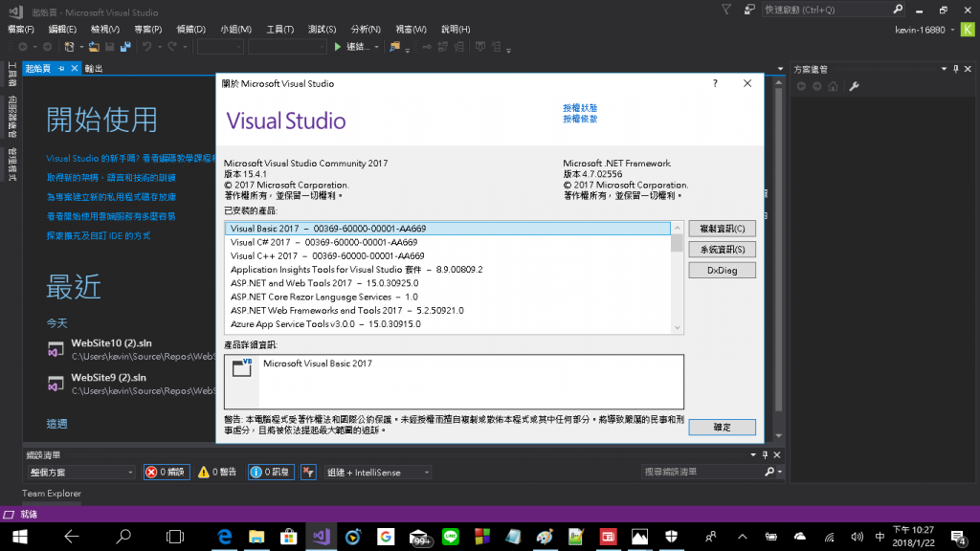This screenshot has width=980, height=551.
Task: Open the Build + IntelliSense dropdown
Action: [x=377, y=473]
